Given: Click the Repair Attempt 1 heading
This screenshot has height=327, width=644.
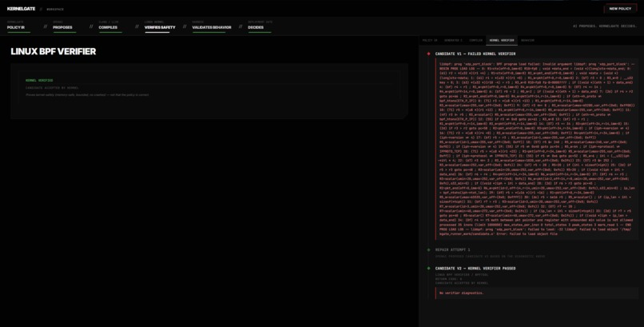Looking at the screenshot, I should 452,249.
